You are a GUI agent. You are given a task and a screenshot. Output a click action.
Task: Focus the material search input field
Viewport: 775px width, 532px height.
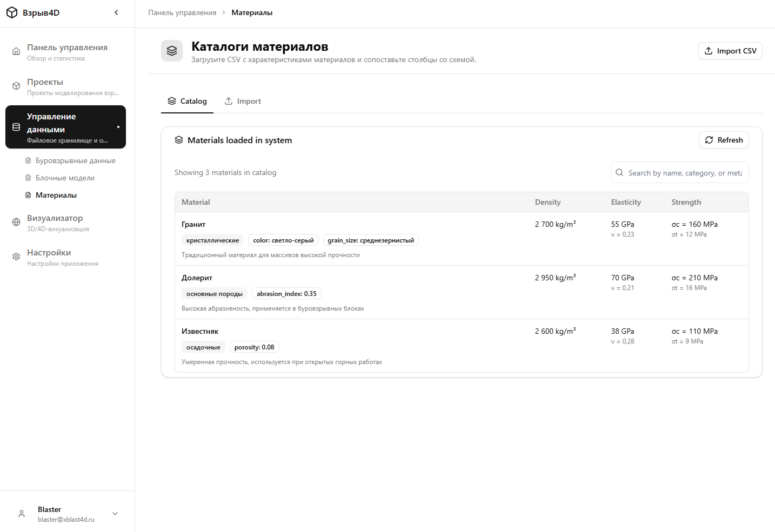pyautogui.click(x=680, y=173)
